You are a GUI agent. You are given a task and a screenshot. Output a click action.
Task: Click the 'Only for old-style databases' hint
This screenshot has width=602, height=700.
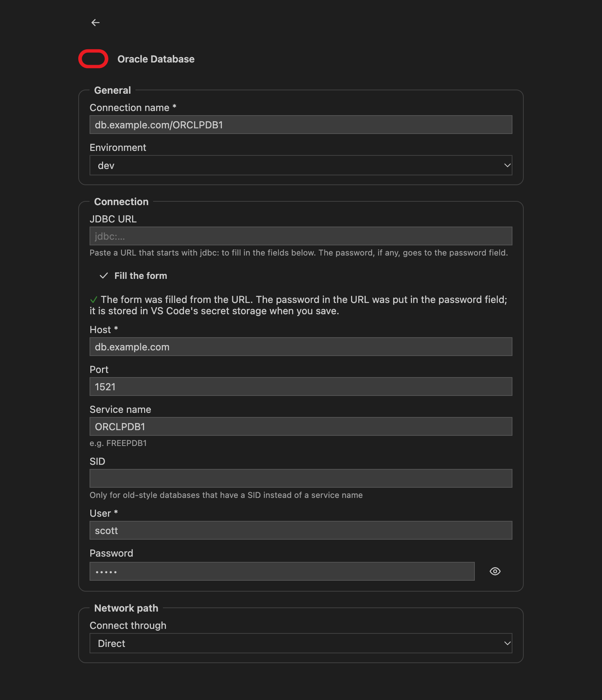(226, 495)
